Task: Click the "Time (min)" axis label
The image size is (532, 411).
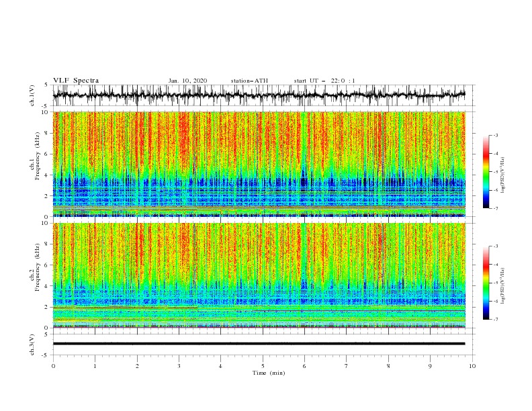Action: point(269,373)
